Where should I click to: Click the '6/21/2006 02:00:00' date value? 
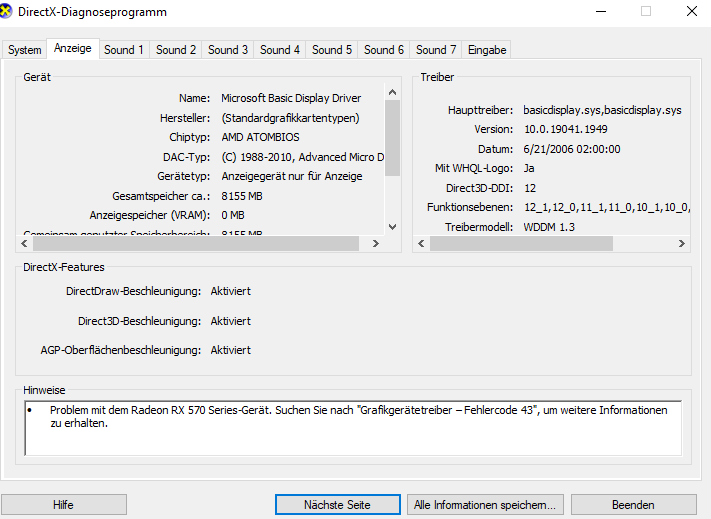[x=572, y=149]
